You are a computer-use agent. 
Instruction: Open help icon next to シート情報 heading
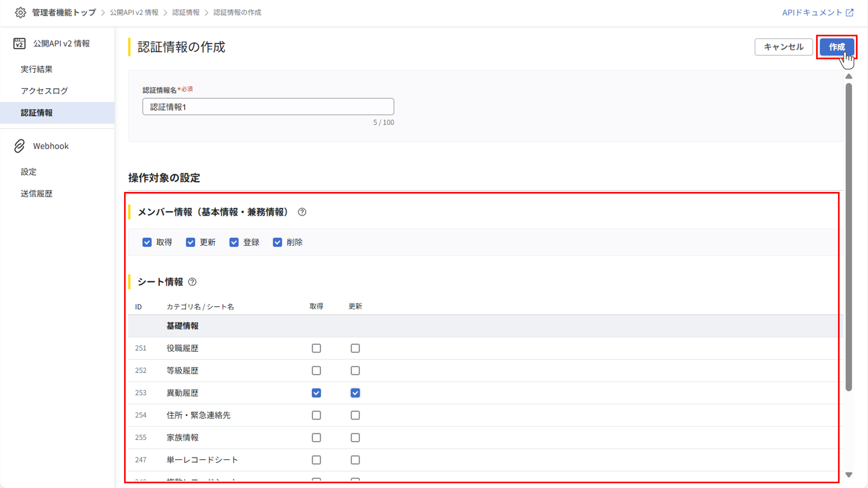tap(192, 282)
